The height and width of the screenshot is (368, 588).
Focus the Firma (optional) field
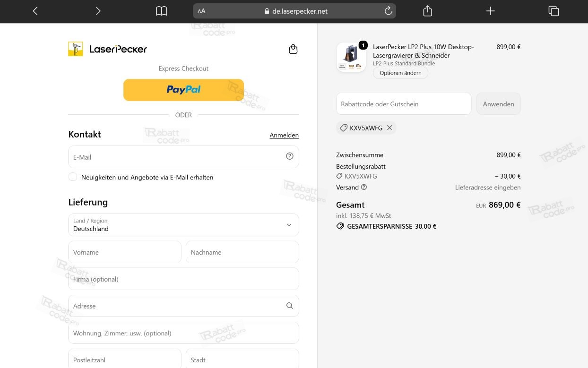click(183, 279)
